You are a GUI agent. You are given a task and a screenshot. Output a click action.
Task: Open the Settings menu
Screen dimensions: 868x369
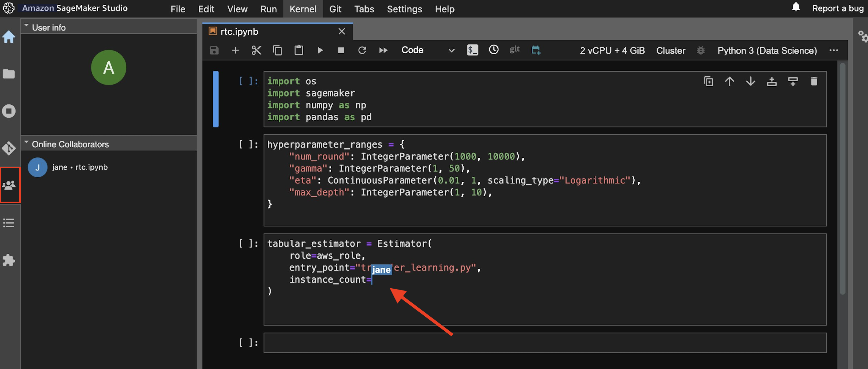(404, 9)
